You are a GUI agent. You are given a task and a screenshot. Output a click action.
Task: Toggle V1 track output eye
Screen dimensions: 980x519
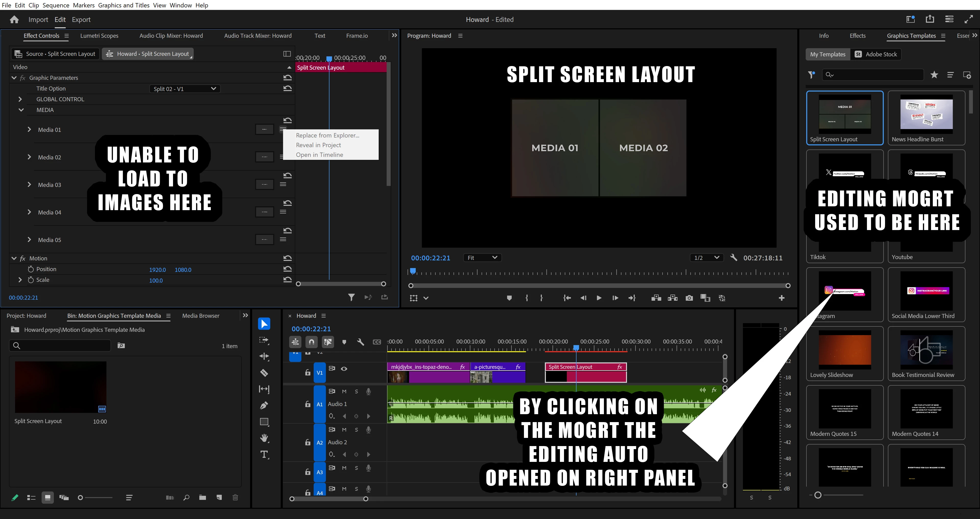coord(344,369)
